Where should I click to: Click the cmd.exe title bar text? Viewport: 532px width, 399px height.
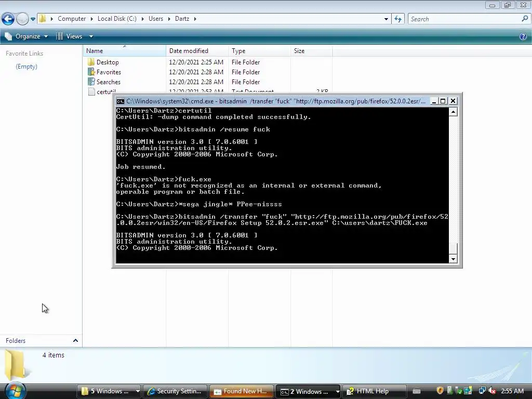click(x=275, y=101)
